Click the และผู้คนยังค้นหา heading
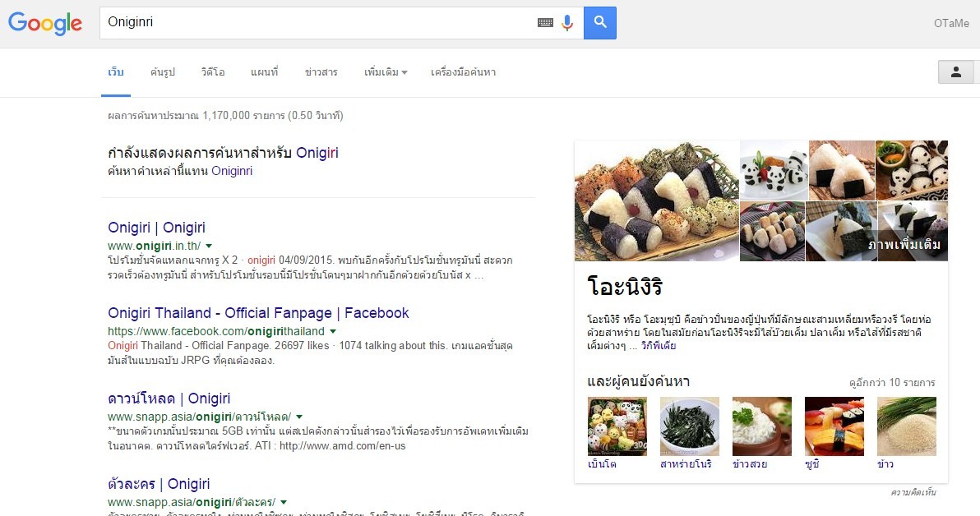Image resolution: width=980 pixels, height=516 pixels. [x=638, y=382]
